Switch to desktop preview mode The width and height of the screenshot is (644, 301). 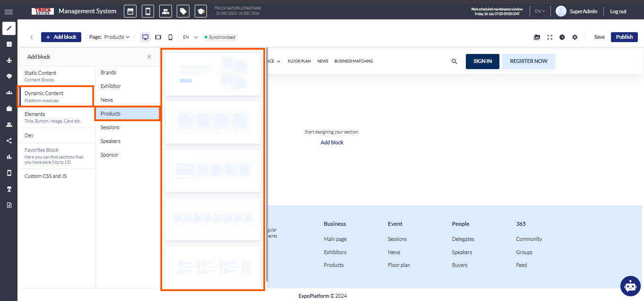point(146,37)
